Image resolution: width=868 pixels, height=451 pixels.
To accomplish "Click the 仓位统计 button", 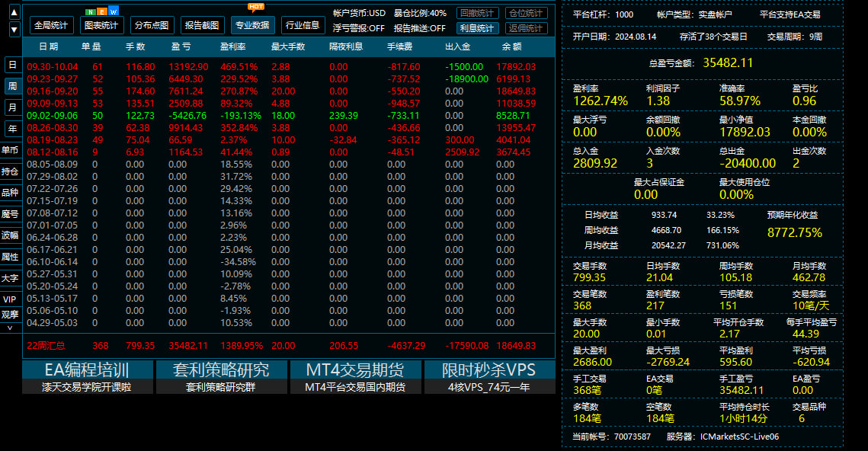I will 526,13.
